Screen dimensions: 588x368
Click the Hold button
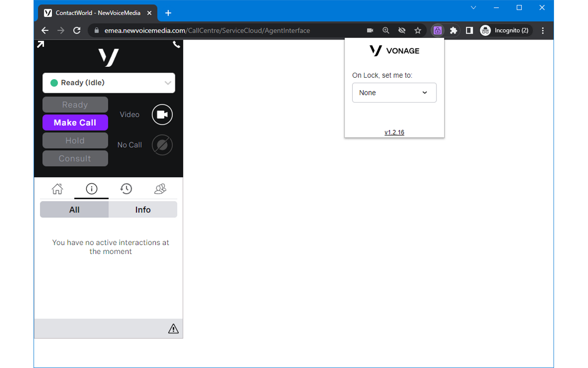click(x=75, y=141)
